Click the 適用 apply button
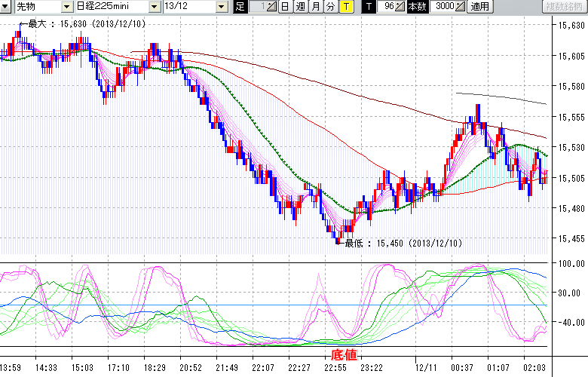Screen dimensions: 588x377 (x=479, y=7)
